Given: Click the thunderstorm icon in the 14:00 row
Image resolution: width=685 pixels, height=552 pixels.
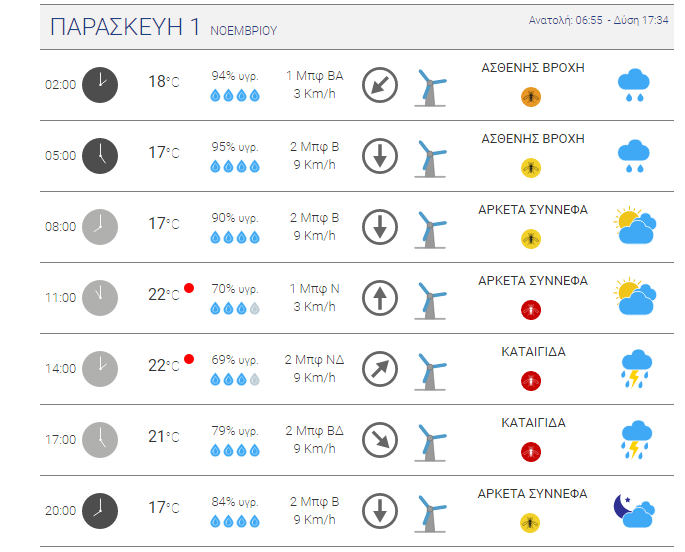Looking at the screenshot, I should (636, 369).
